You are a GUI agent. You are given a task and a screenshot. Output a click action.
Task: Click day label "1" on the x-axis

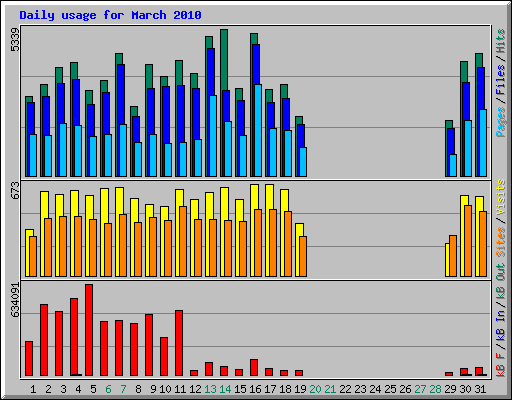33,389
